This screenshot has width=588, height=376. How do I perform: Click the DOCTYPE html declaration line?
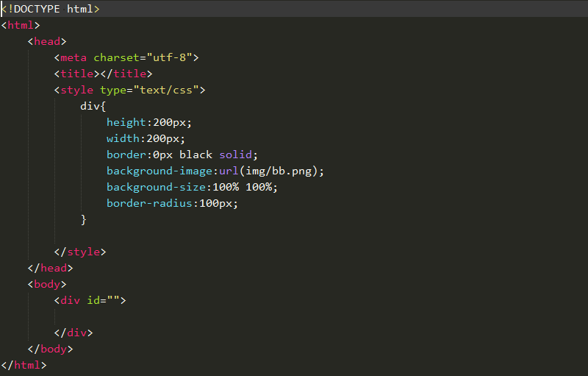[x=51, y=9]
